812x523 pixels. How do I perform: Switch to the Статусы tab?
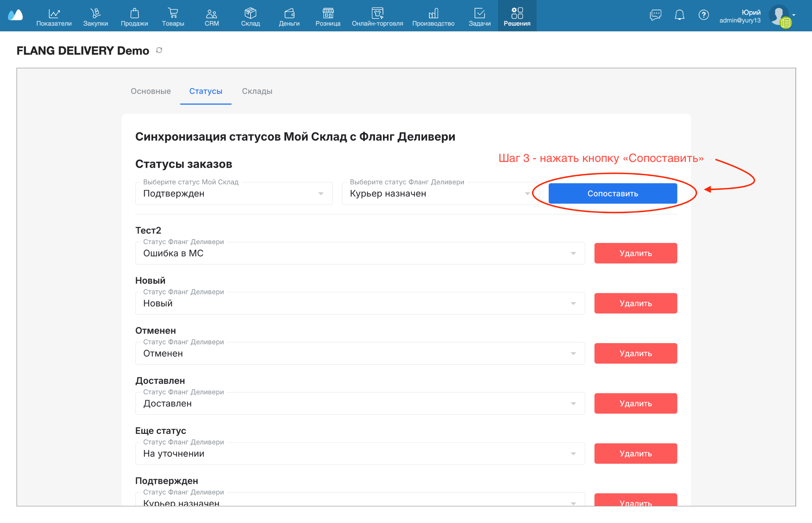[x=206, y=91]
